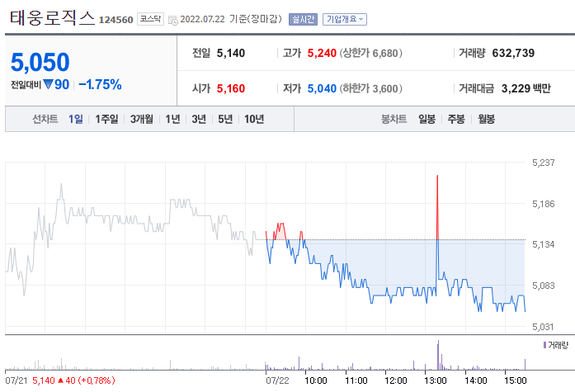Select the 1주일 line chart tab
The width and height of the screenshot is (575, 392).
(106, 119)
